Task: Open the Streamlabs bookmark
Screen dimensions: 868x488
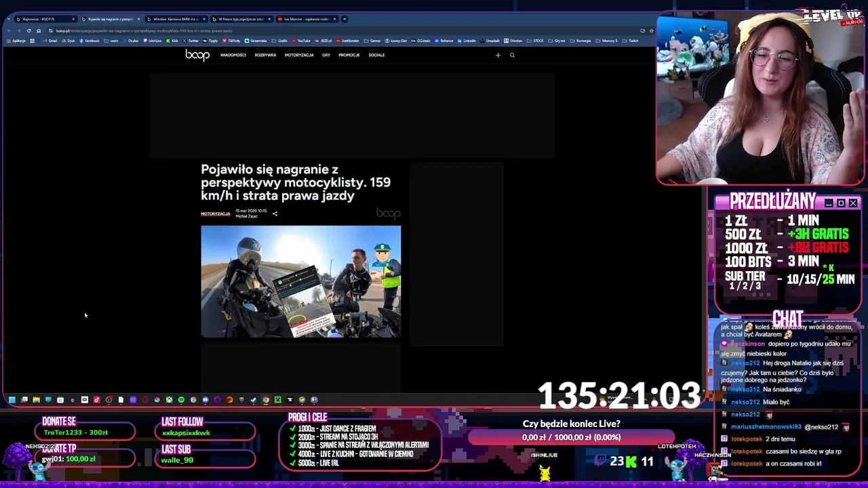Action: pyautogui.click(x=256, y=41)
